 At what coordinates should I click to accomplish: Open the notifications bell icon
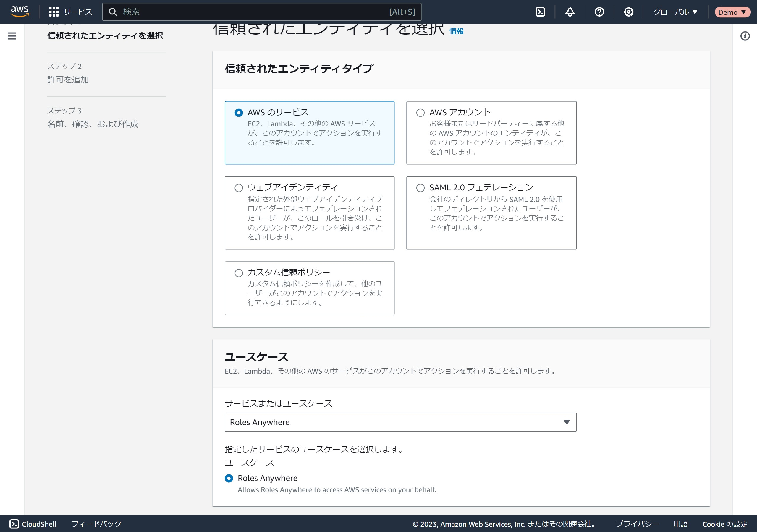coord(570,12)
